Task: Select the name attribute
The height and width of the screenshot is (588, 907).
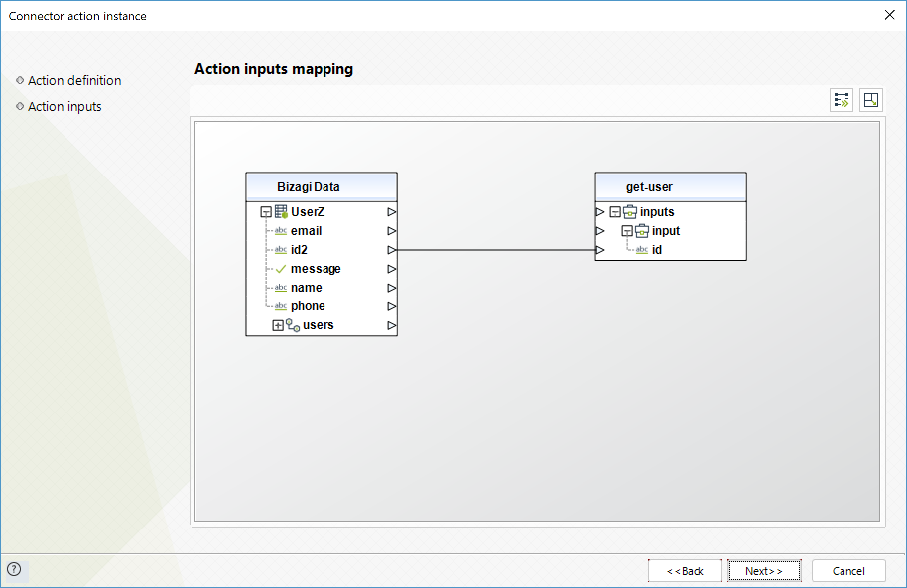Action: pyautogui.click(x=306, y=288)
